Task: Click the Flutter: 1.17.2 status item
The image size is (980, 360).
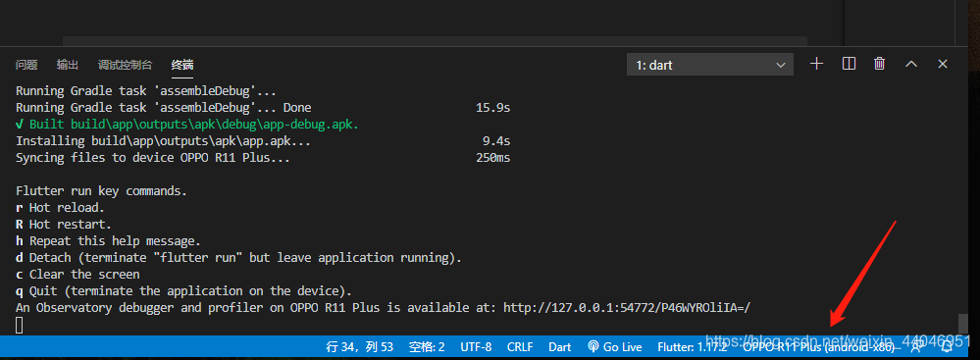Action: coord(692,346)
